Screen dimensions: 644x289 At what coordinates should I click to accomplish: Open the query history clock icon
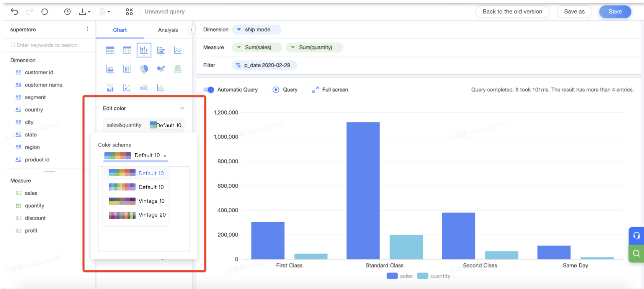click(67, 11)
